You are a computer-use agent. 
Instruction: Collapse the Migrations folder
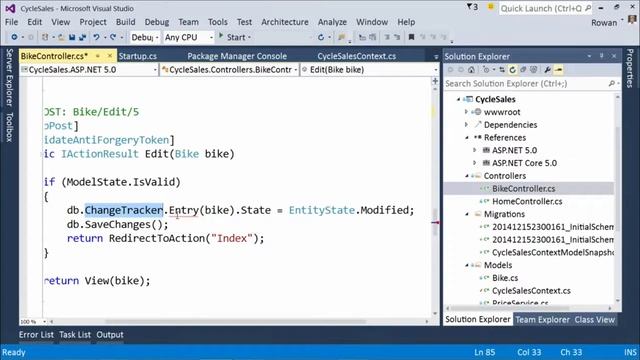(467, 214)
